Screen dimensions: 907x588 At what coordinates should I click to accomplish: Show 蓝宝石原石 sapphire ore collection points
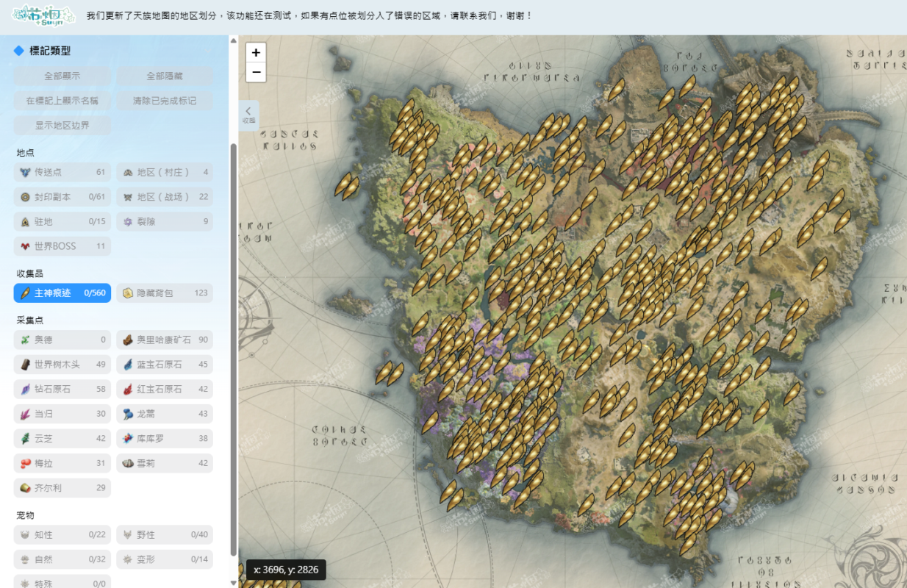(164, 364)
